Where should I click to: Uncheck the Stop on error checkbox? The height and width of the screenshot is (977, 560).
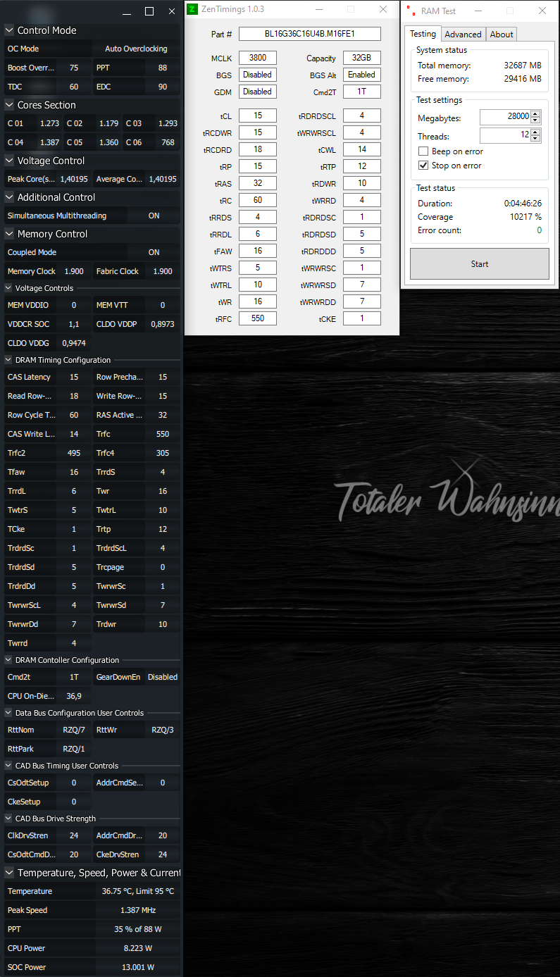(423, 166)
